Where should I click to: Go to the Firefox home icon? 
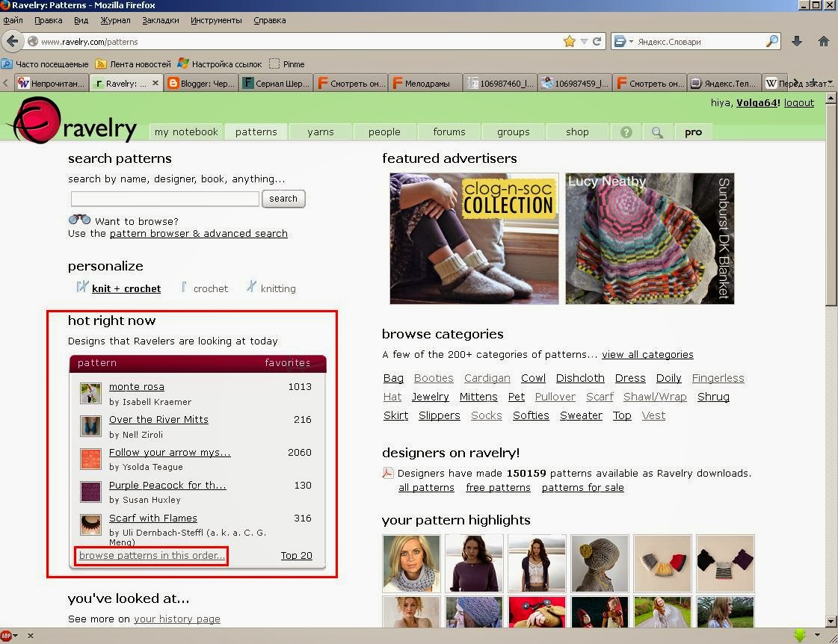point(824,41)
